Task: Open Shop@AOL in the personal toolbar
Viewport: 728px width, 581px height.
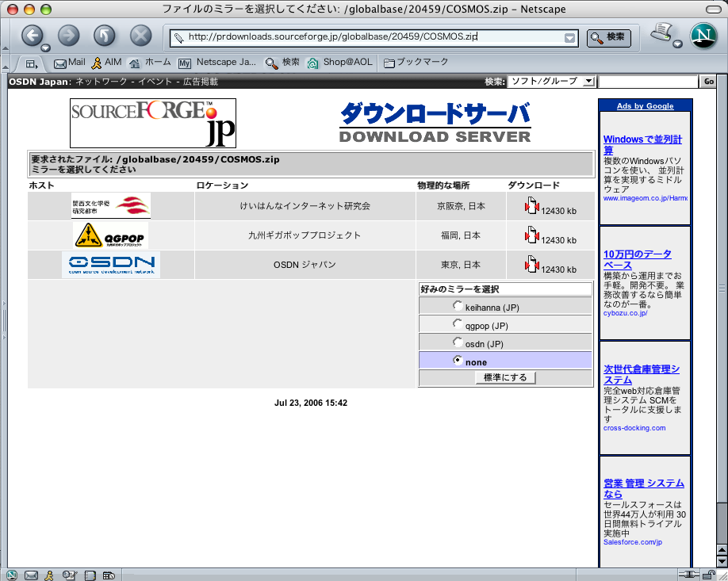Action: point(339,63)
